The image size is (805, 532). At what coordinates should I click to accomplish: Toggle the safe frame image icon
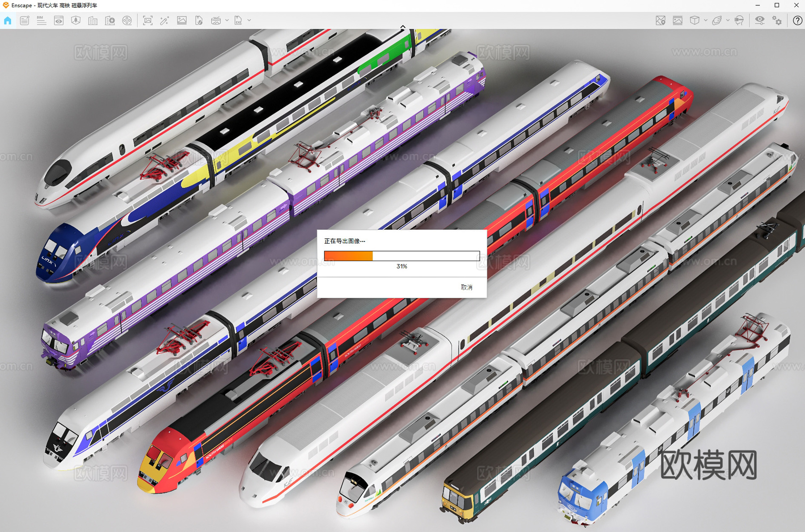point(678,21)
